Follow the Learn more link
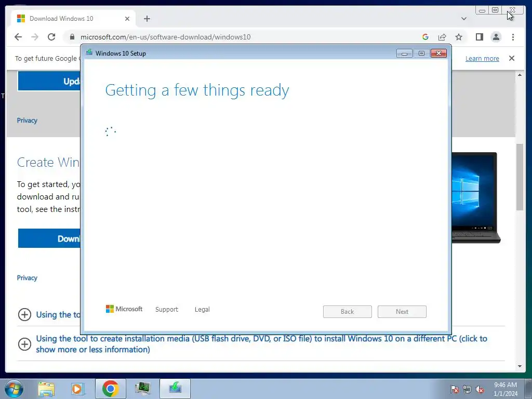532x399 pixels. click(482, 58)
